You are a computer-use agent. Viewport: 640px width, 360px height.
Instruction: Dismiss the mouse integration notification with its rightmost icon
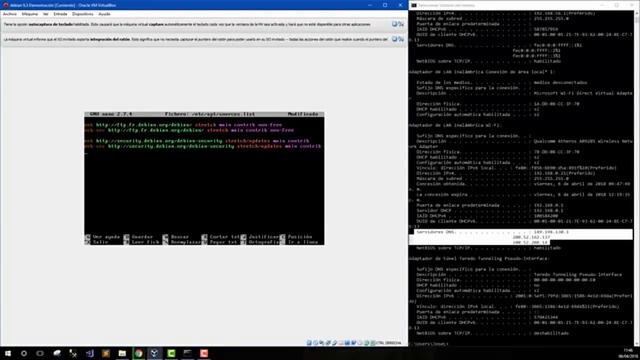tap(401, 39)
